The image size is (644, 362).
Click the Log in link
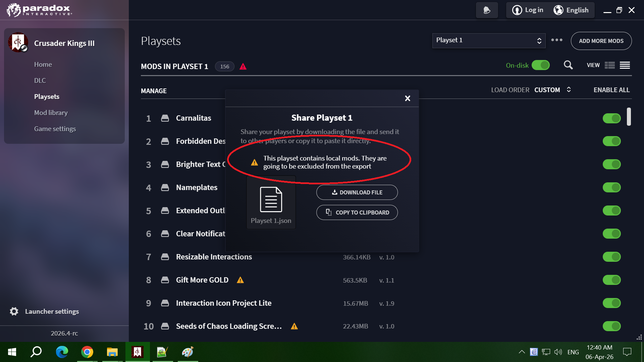point(528,10)
